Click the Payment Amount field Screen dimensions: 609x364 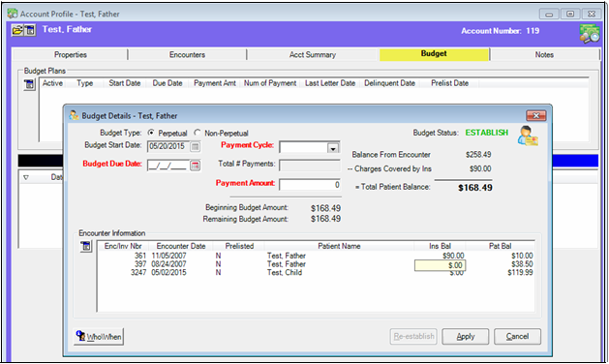(x=310, y=185)
